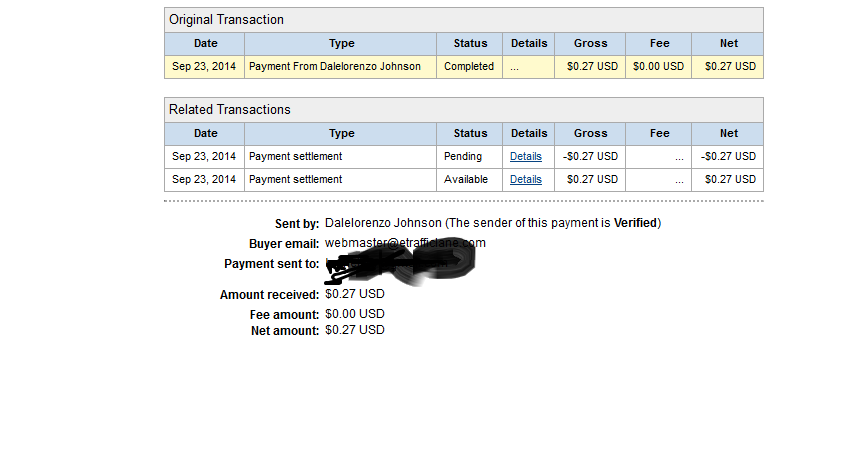This screenshot has height=460, width=852.
Task: Click the $0.00 USD fee cell
Action: coord(659,67)
